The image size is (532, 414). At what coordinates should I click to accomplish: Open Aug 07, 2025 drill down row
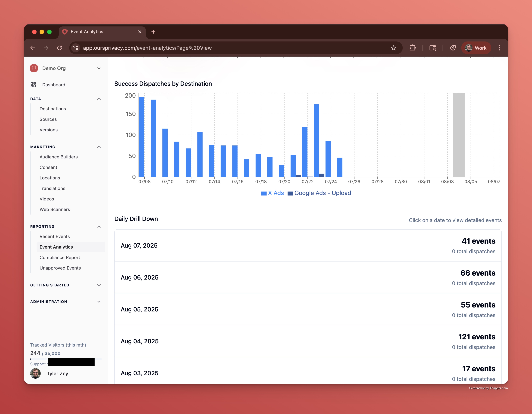[x=308, y=245]
